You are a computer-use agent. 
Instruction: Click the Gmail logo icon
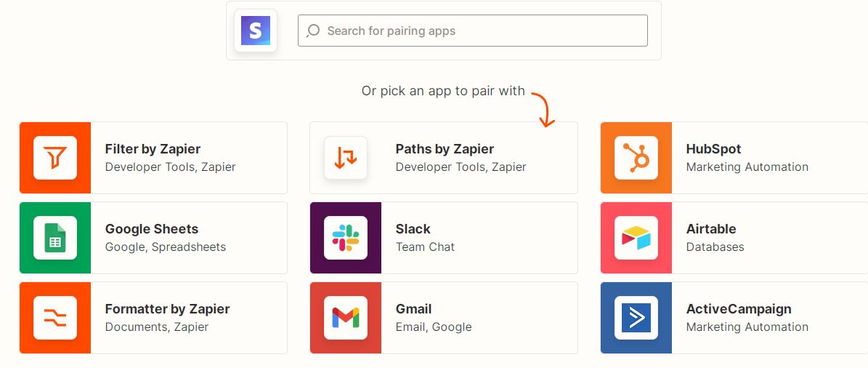tap(346, 318)
